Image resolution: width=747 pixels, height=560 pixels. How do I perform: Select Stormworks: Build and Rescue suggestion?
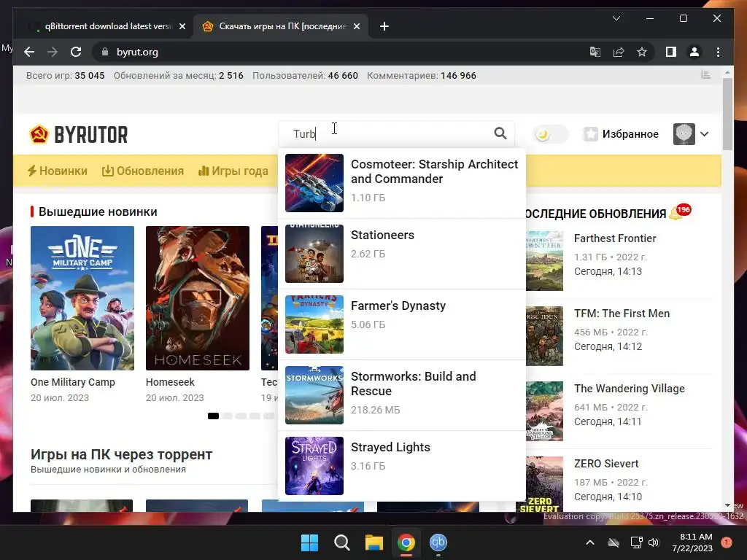pos(402,395)
